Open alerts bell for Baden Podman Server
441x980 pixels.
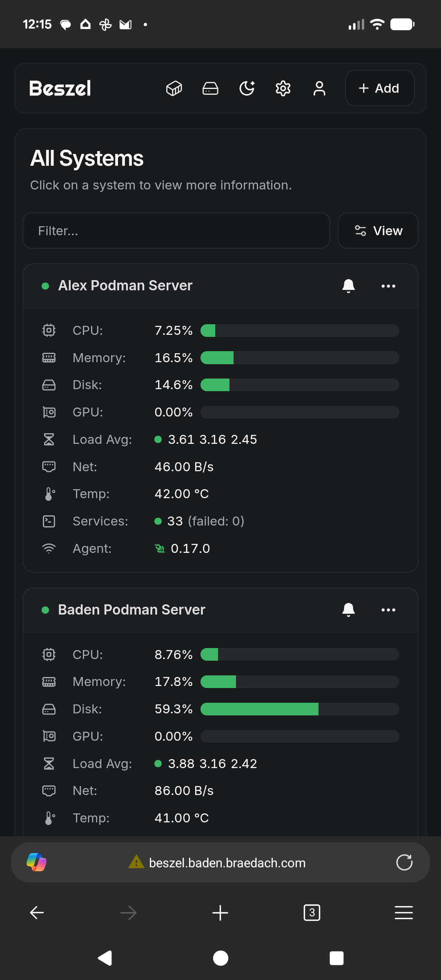click(x=348, y=610)
